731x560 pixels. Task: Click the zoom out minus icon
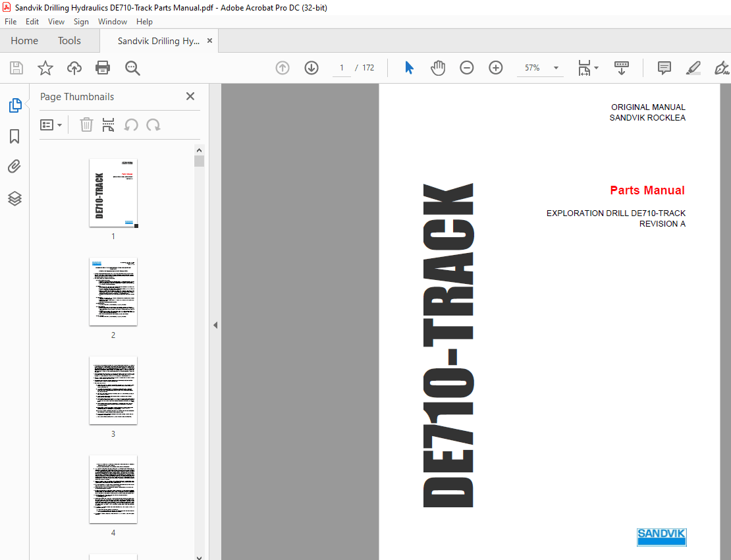pyautogui.click(x=467, y=68)
